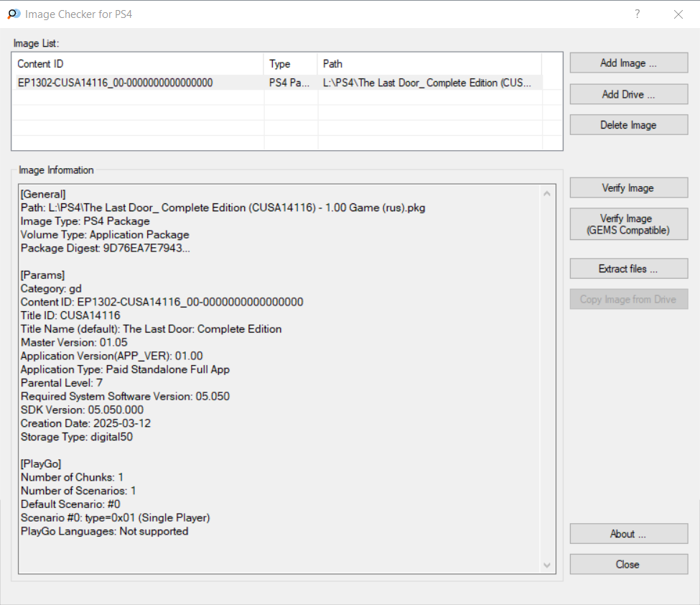
Task: Click the 'Title ID: CUSA14116' line
Action: pos(70,315)
